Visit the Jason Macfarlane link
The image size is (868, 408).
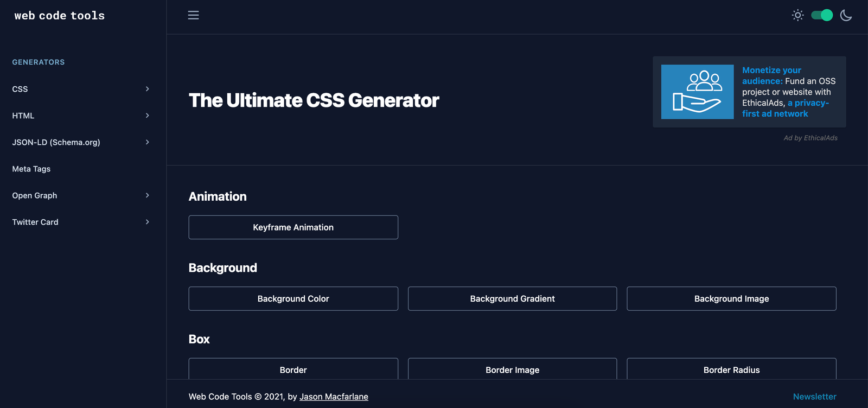(x=334, y=397)
